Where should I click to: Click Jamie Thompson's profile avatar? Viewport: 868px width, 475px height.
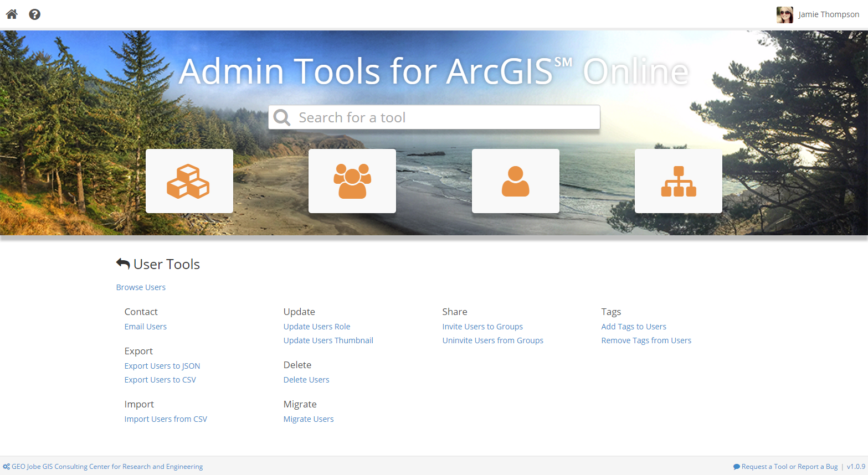[784, 15]
